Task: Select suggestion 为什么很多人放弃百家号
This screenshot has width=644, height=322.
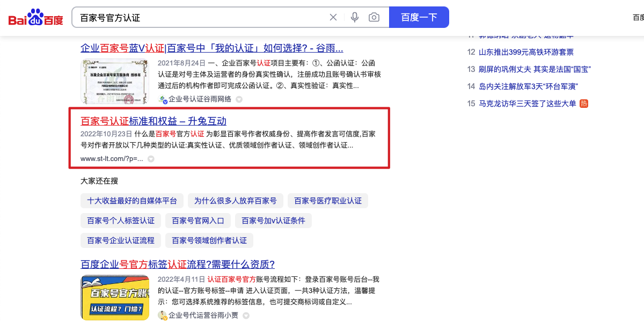Action: click(236, 201)
